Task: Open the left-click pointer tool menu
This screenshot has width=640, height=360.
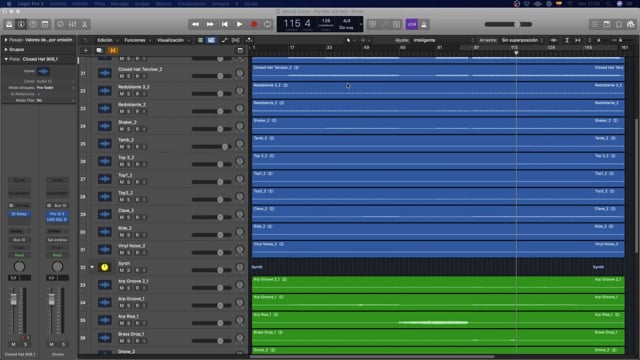Action: click(x=350, y=40)
